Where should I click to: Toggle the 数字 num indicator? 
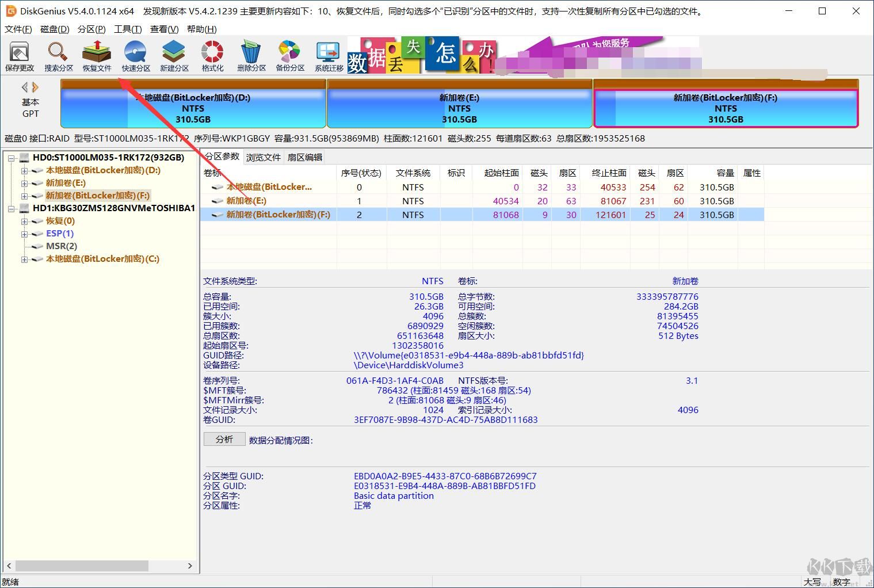pyautogui.click(x=841, y=582)
